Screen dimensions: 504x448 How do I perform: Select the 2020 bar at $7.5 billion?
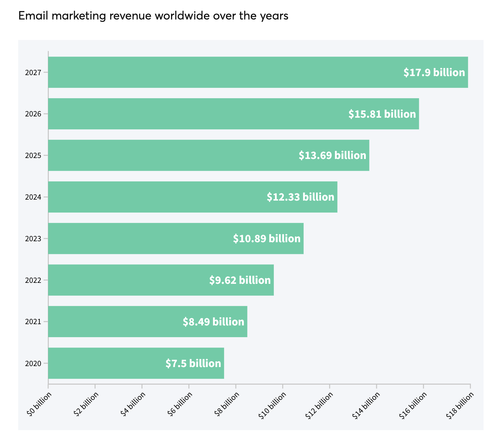(136, 363)
